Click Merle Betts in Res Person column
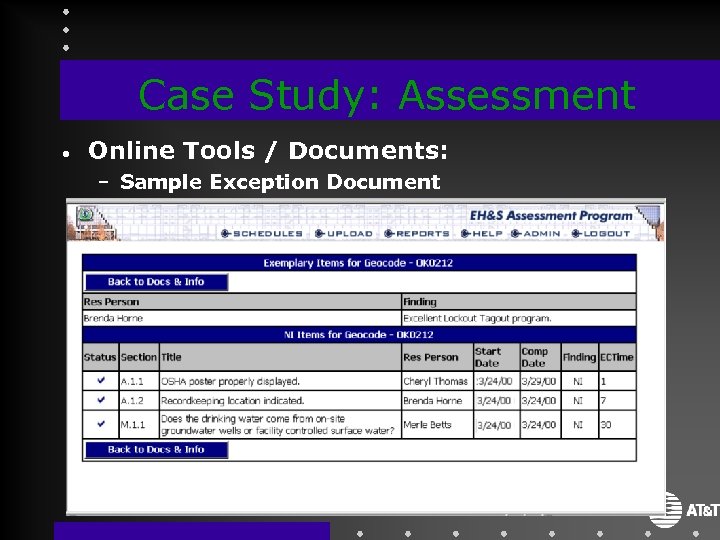 tap(427, 425)
